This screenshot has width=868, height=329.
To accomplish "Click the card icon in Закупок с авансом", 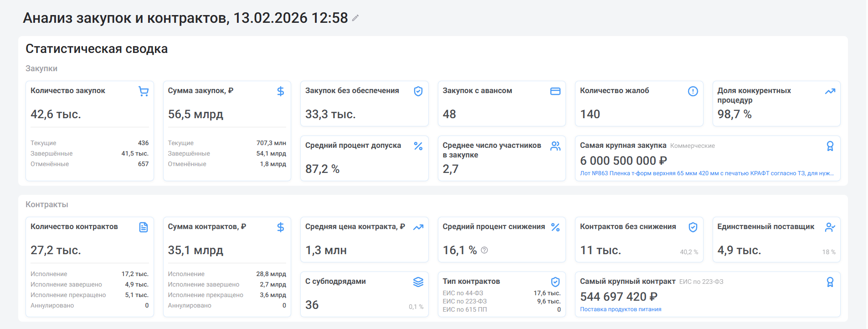I will (555, 91).
